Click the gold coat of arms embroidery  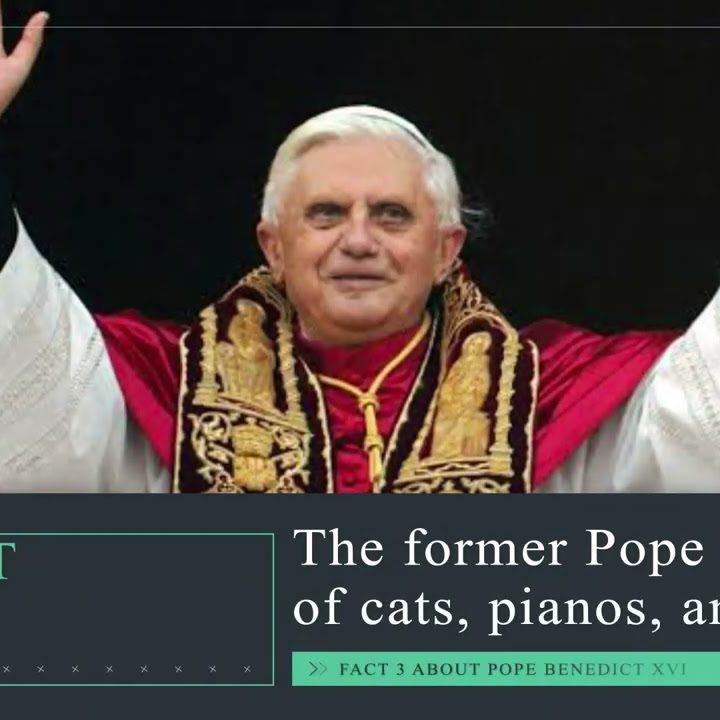[x=253, y=455]
